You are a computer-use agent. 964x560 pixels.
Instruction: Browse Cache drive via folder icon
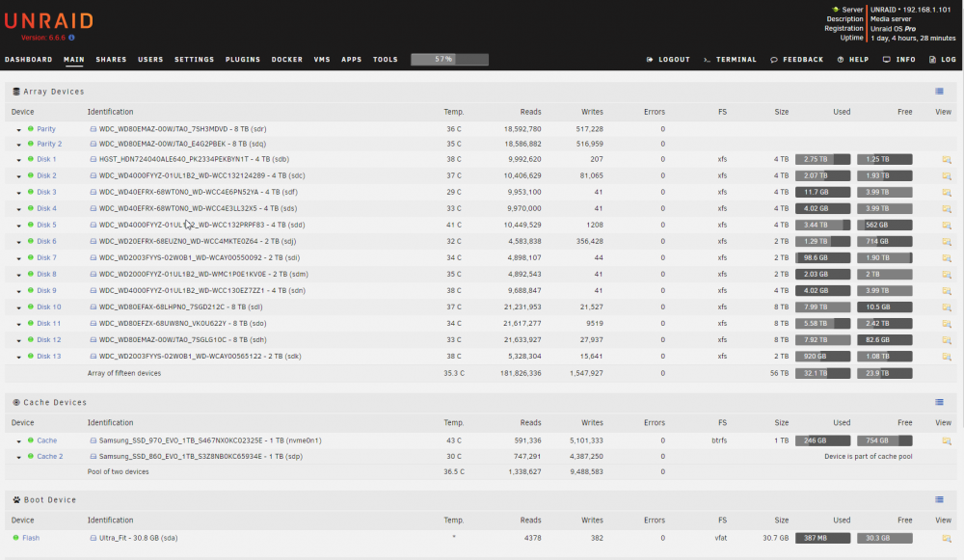(947, 440)
